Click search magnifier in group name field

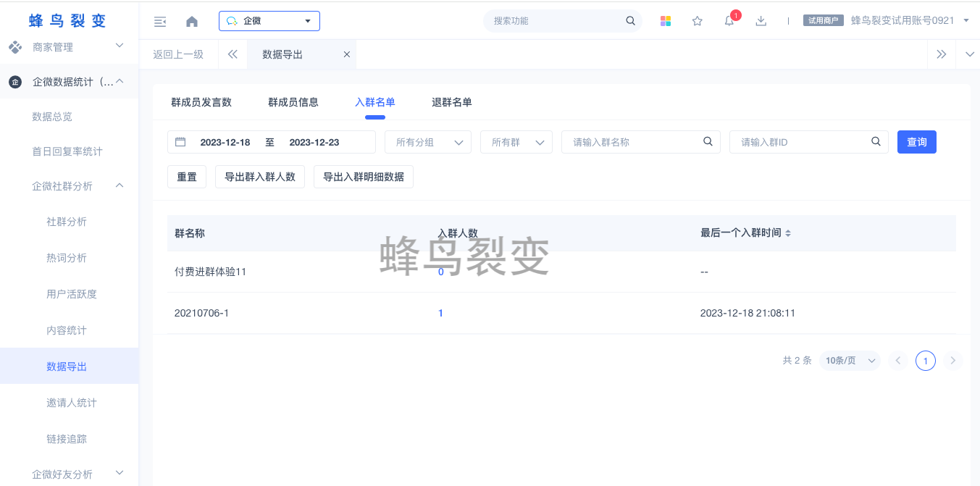coord(708,142)
